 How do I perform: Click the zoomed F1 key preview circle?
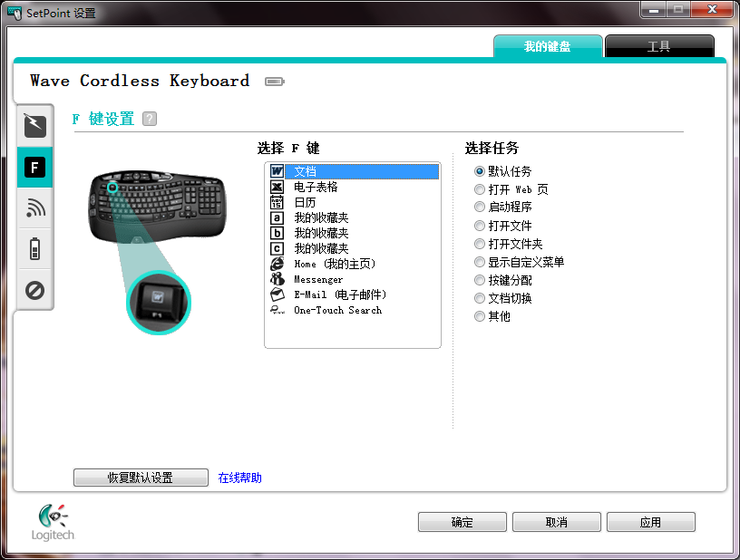click(159, 303)
